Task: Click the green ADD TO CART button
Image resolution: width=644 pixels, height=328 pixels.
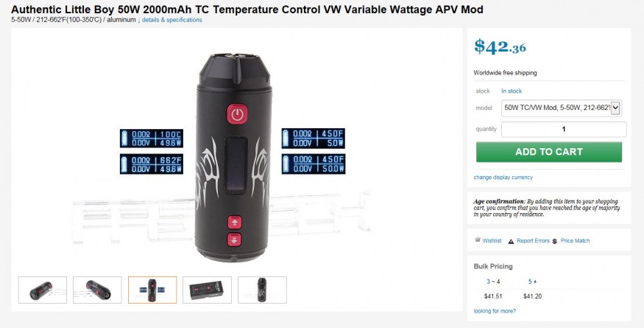Action: click(549, 152)
